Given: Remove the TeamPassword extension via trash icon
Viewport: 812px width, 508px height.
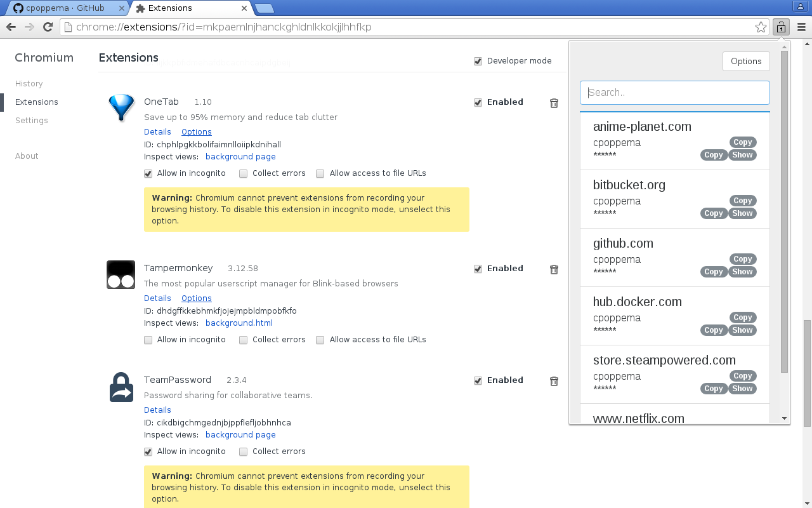Looking at the screenshot, I should coord(554,380).
